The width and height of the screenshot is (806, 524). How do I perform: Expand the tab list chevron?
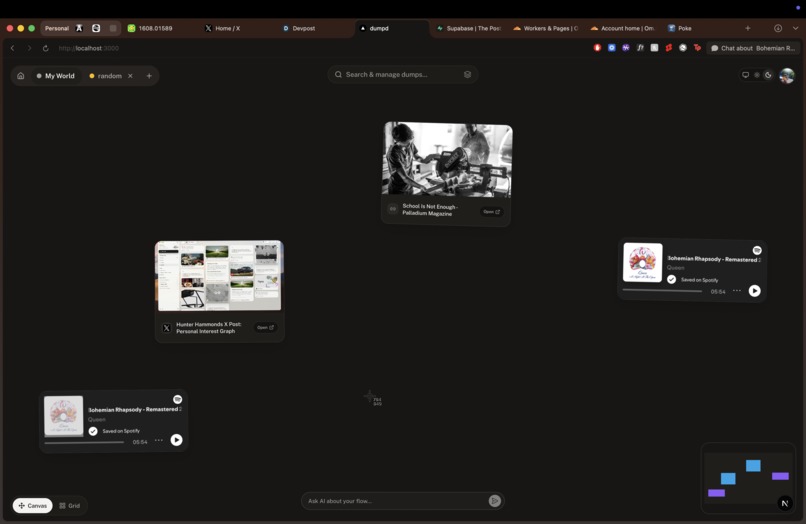pos(795,28)
